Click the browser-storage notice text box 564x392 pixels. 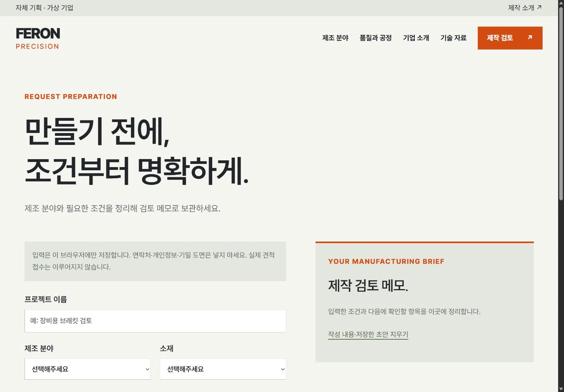[155, 261]
